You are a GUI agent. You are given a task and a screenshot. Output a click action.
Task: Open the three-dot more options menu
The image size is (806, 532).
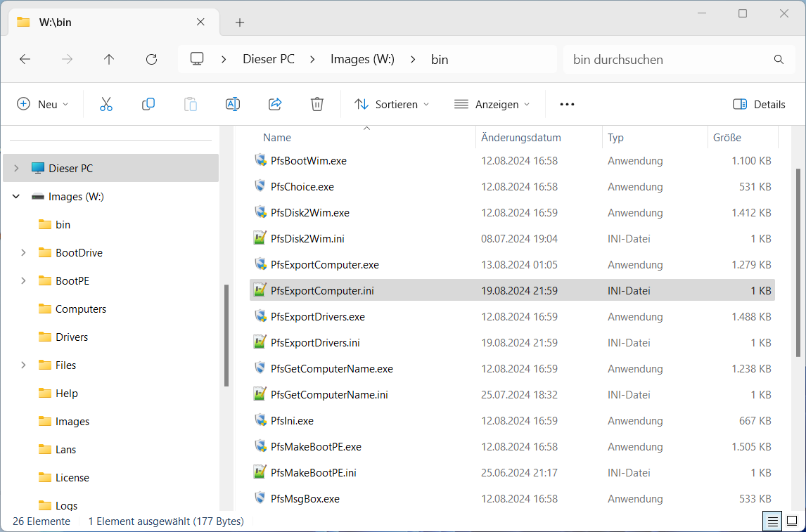point(567,104)
